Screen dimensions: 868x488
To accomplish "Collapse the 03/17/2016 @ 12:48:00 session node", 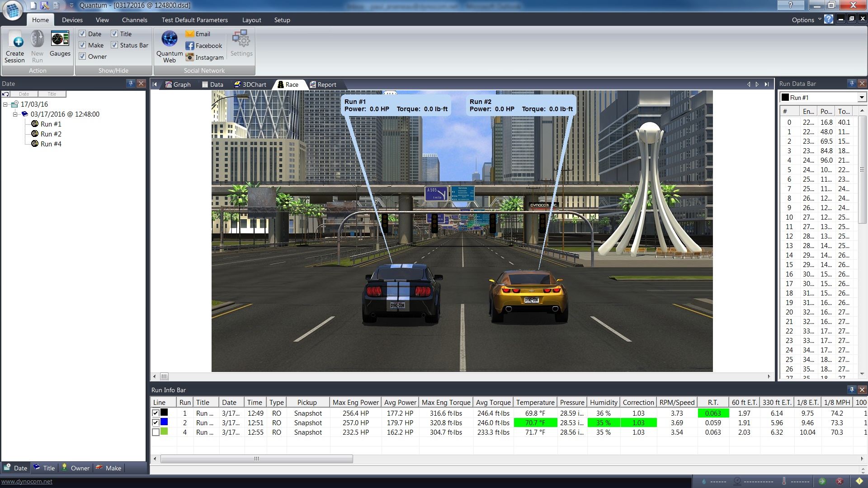I will tap(15, 114).
